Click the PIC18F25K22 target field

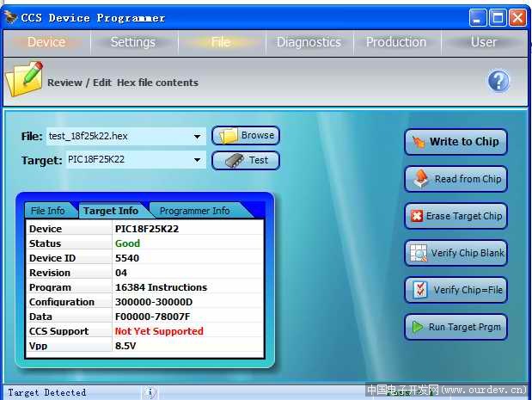(136, 160)
